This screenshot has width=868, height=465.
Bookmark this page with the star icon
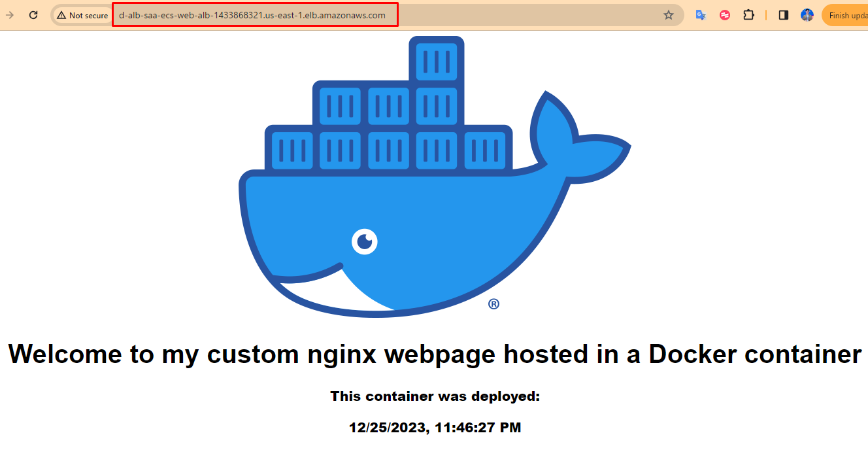[x=669, y=15]
